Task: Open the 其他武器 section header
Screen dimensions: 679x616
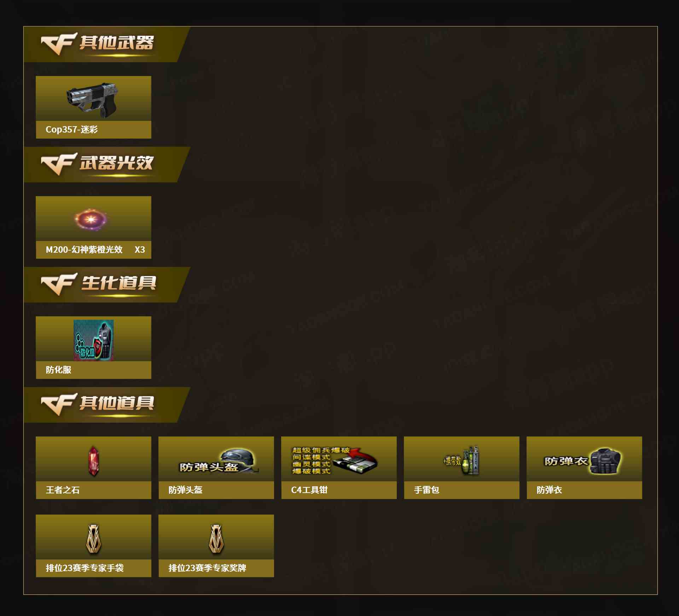Action: tap(107, 45)
